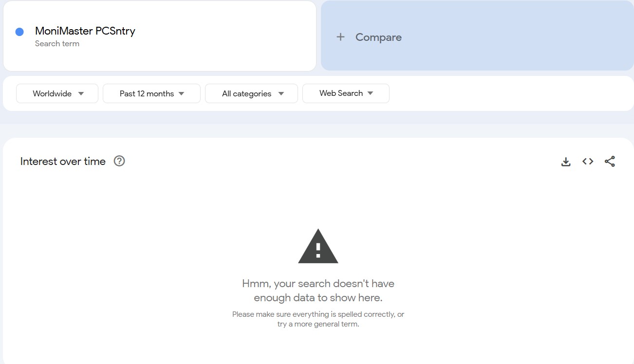Share the Interest over time chart
The width and height of the screenshot is (634, 364).
click(x=610, y=162)
